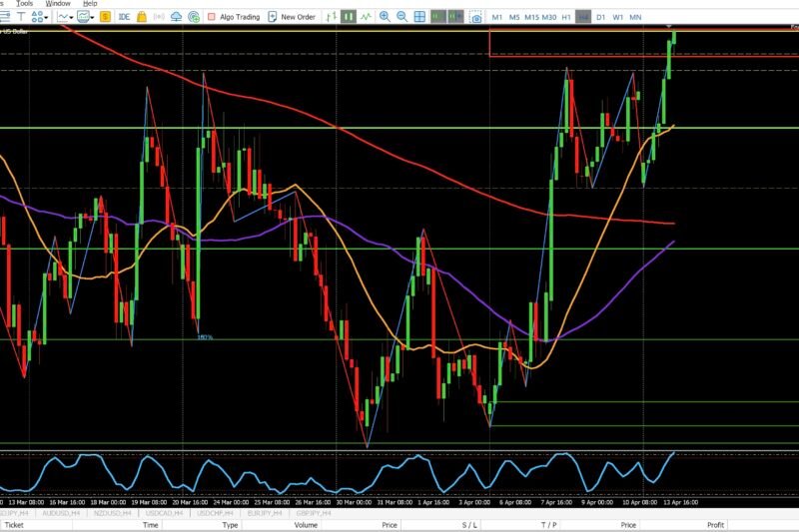Switch to the M30 timeframe

(548, 17)
